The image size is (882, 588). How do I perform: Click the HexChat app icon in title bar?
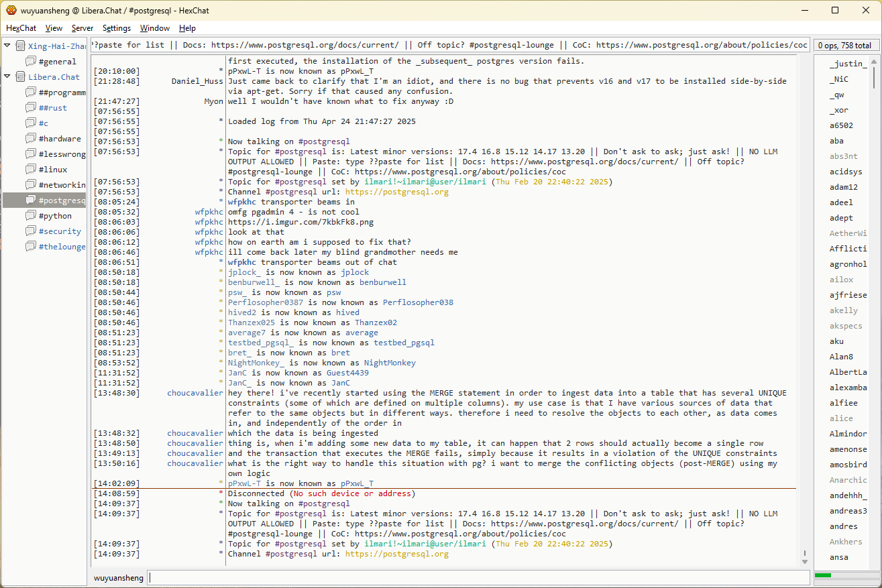(x=11, y=10)
